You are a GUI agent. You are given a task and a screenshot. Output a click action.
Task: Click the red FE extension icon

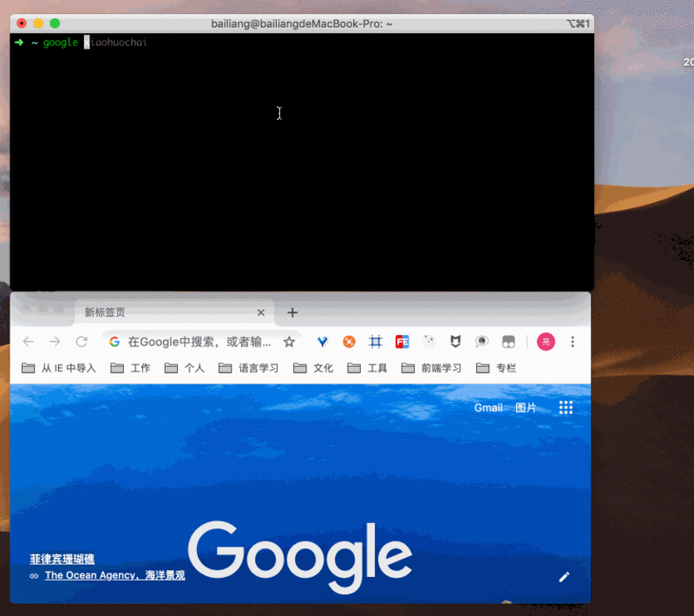coord(402,342)
